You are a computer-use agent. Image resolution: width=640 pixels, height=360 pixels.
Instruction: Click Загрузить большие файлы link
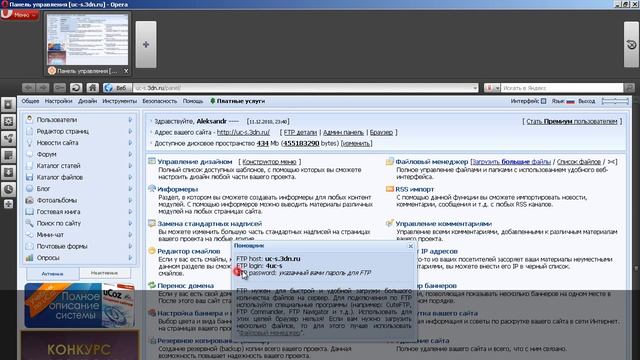tap(511, 162)
